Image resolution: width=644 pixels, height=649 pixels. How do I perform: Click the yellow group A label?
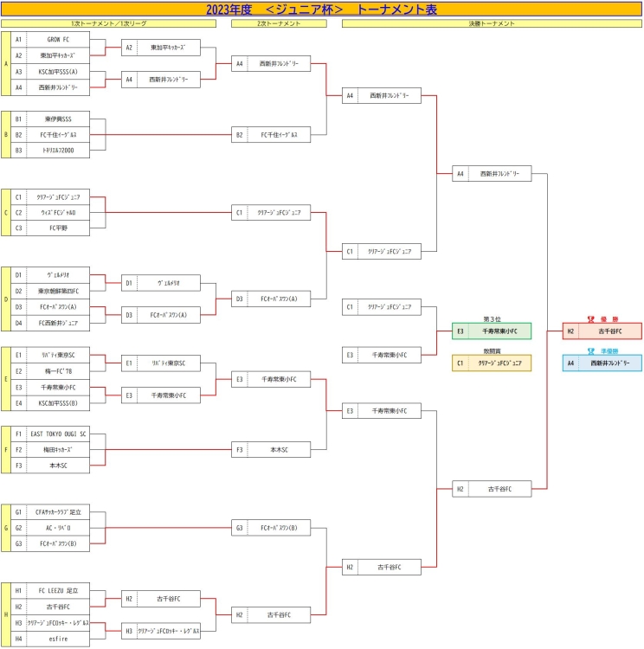click(6, 63)
